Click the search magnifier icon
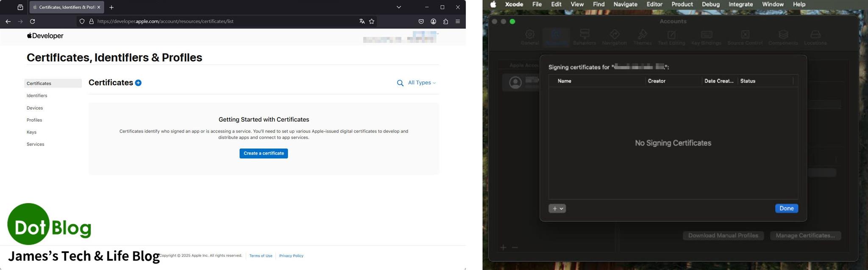The image size is (868, 270). coord(400,83)
